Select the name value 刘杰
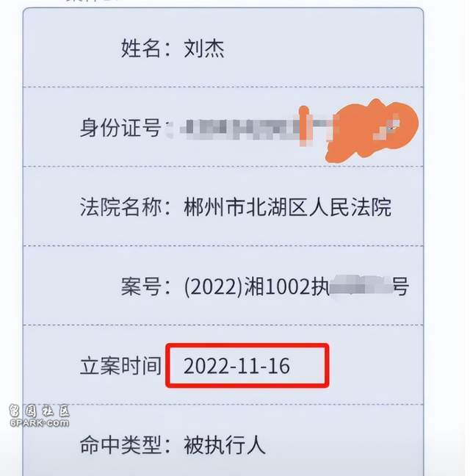Viewport: 470px width, 476px height. (x=204, y=48)
